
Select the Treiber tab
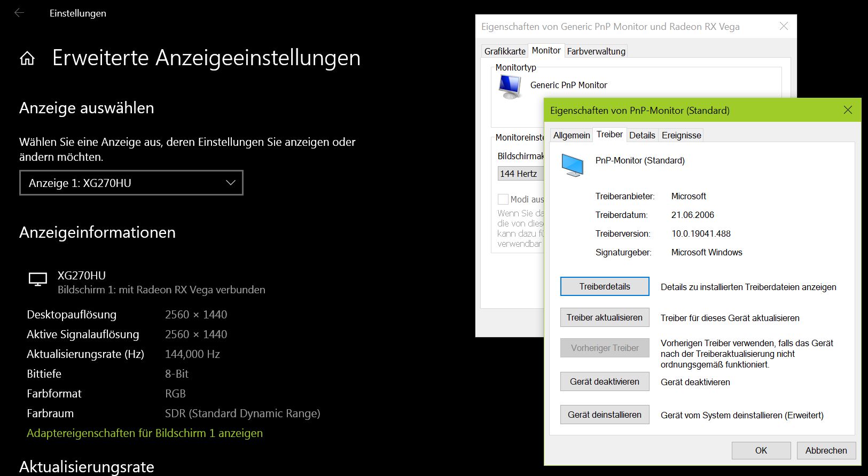tap(609, 135)
